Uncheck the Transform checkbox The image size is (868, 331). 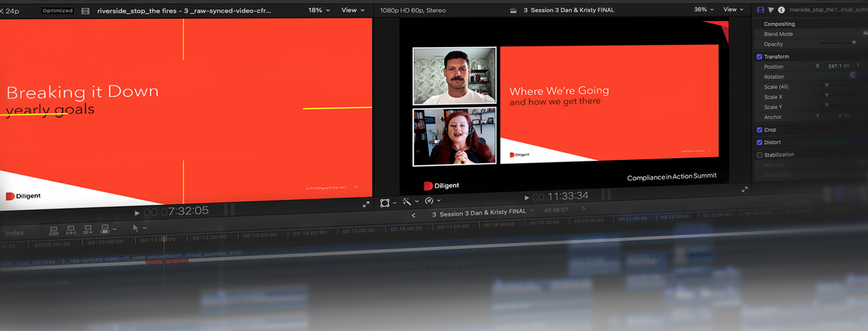(759, 57)
